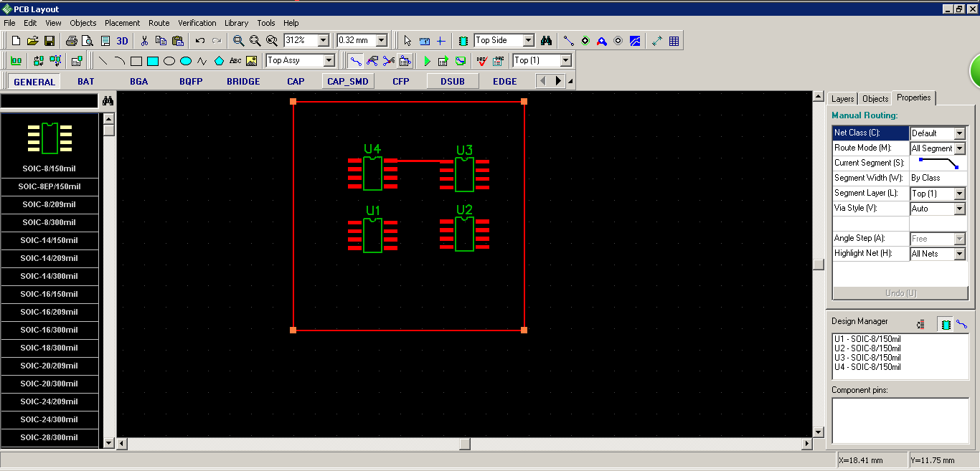Image resolution: width=980 pixels, height=471 pixels.
Task: Open the Top Side dropdown
Action: pyautogui.click(x=528, y=41)
